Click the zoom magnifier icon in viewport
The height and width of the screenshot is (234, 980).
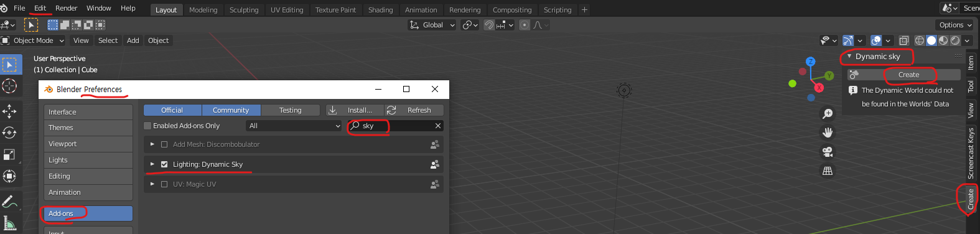click(x=828, y=114)
